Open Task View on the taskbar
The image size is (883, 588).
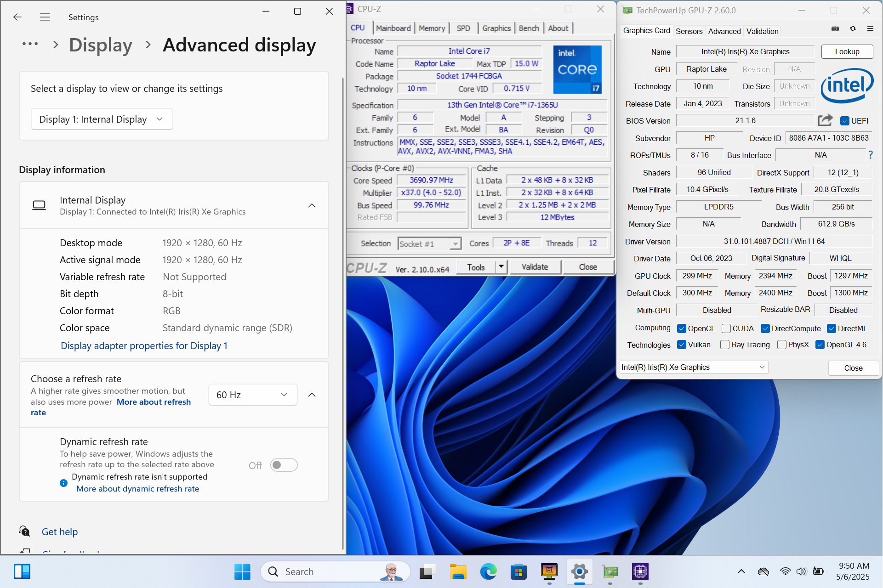click(426, 571)
